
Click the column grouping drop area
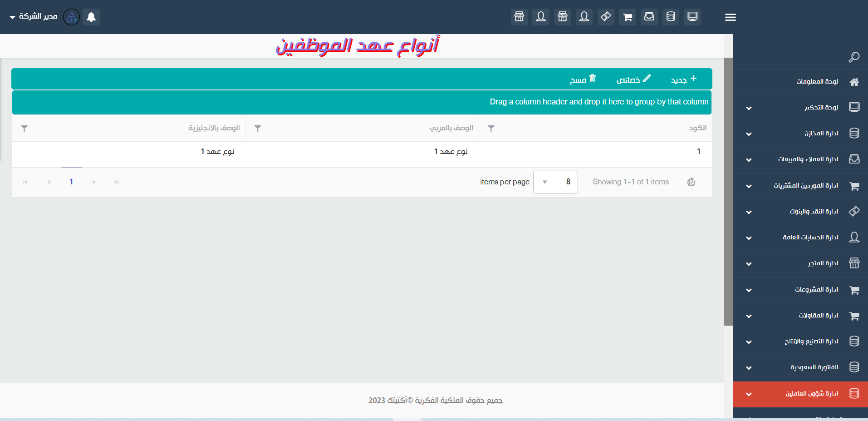click(362, 102)
